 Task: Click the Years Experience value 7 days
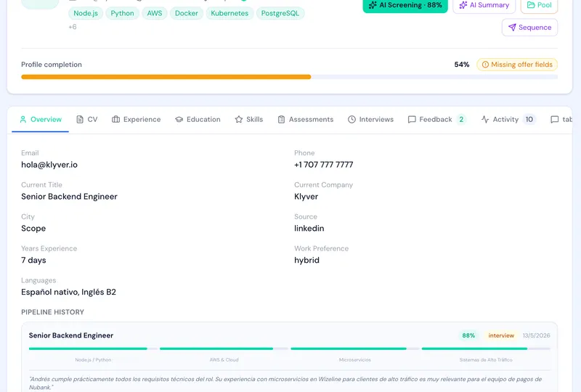coord(33,260)
